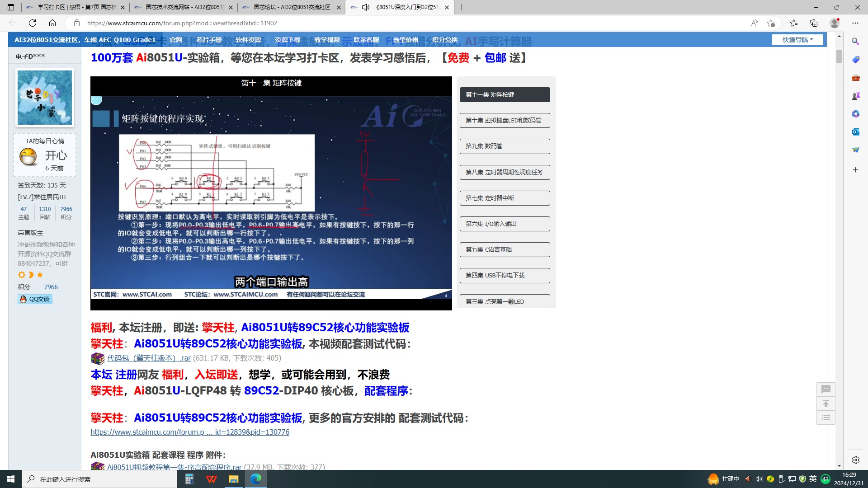Click the Read aloud icon in address bar

point(754,23)
